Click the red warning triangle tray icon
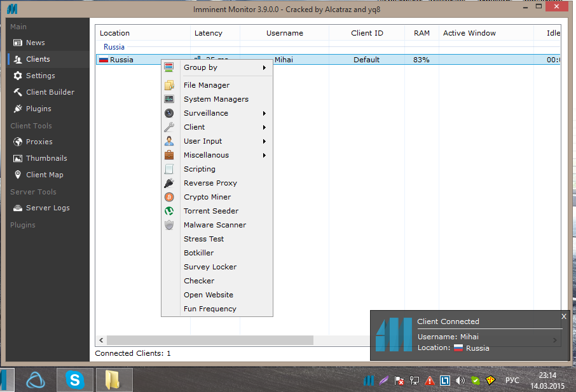 click(429, 381)
